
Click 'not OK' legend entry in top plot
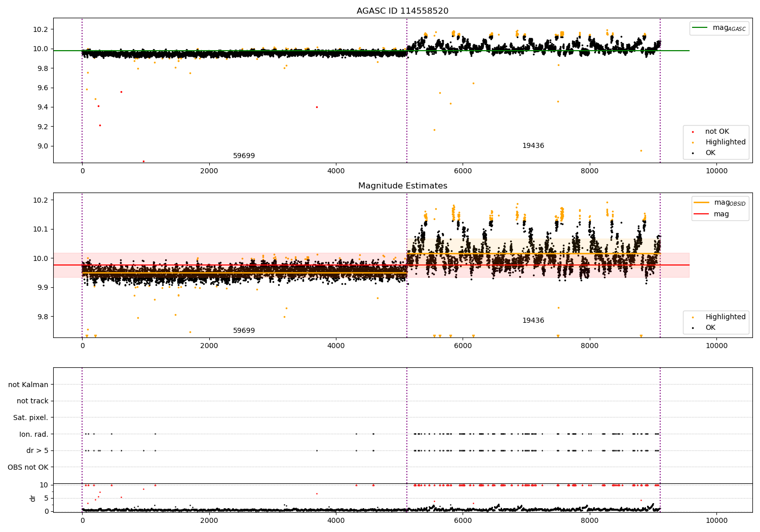point(717,132)
